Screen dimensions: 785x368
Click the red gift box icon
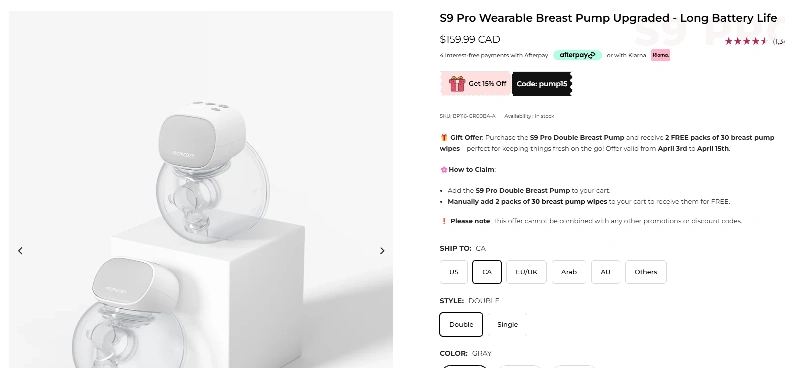[x=457, y=84]
